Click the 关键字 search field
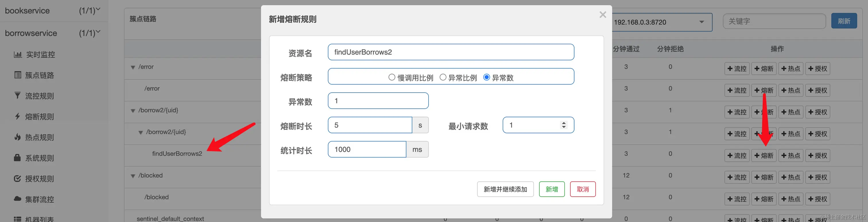This screenshot has width=868, height=222. (774, 21)
